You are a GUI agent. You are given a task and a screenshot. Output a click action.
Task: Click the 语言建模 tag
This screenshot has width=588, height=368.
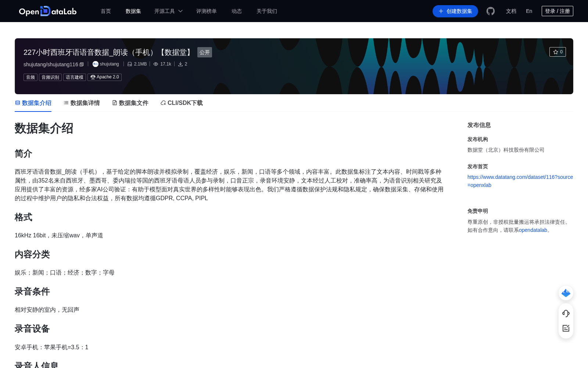[75, 77]
